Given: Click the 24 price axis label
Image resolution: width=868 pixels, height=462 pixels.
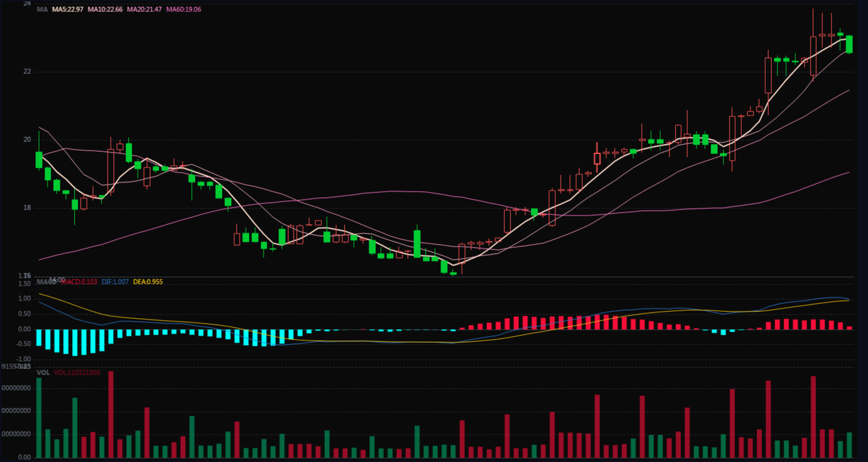Looking at the screenshot, I should pyautogui.click(x=27, y=4).
